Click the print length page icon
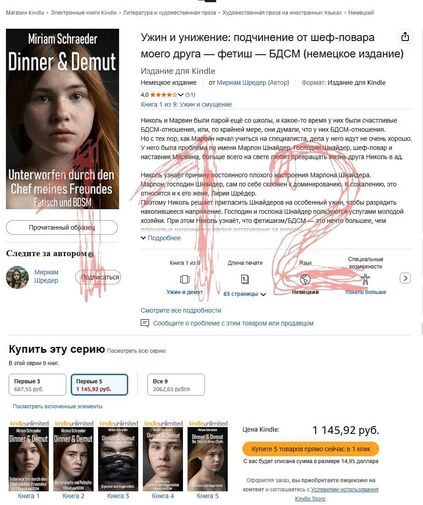The image size is (423, 505). point(245,279)
